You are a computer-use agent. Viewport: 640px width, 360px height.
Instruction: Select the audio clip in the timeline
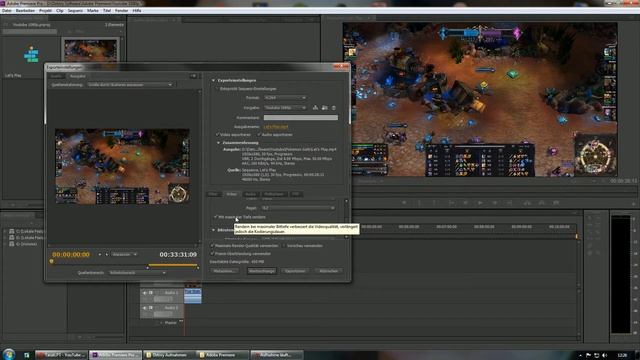point(193,296)
